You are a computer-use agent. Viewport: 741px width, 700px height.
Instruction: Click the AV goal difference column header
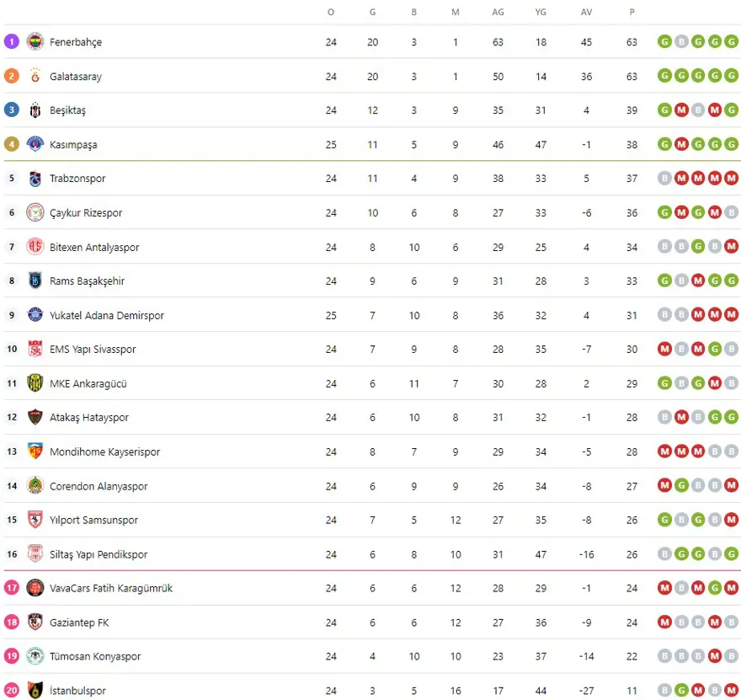[586, 12]
